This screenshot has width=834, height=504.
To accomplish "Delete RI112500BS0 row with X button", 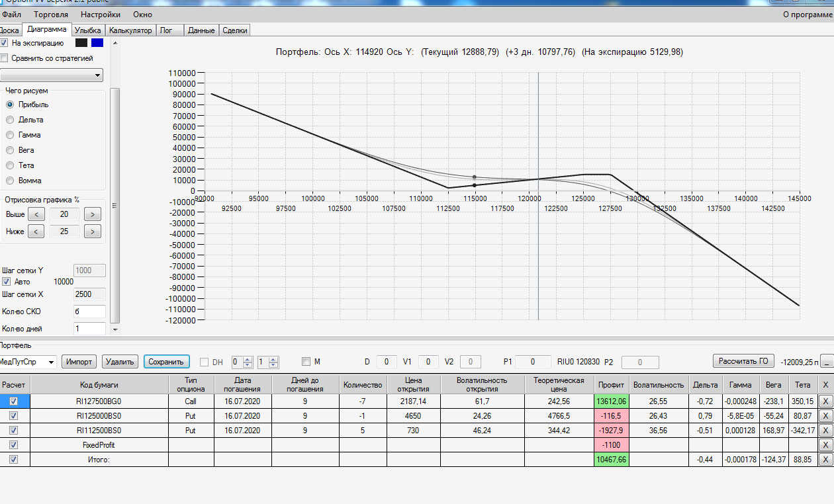I will pos(825,430).
